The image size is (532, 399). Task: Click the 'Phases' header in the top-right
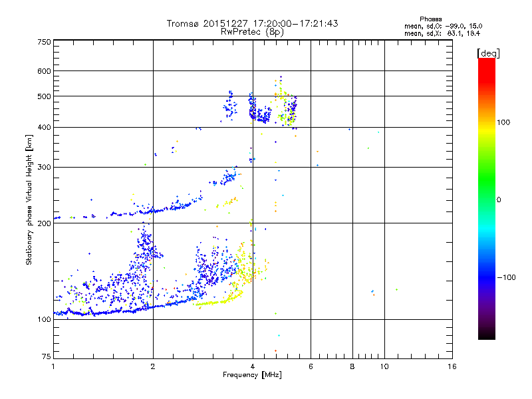(x=430, y=19)
